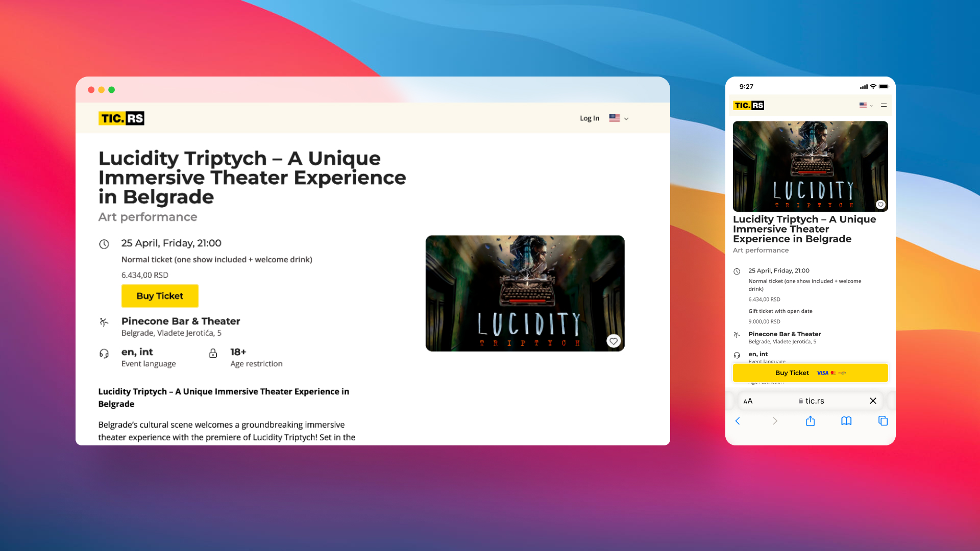Go back with Safari back arrow

[x=738, y=421]
